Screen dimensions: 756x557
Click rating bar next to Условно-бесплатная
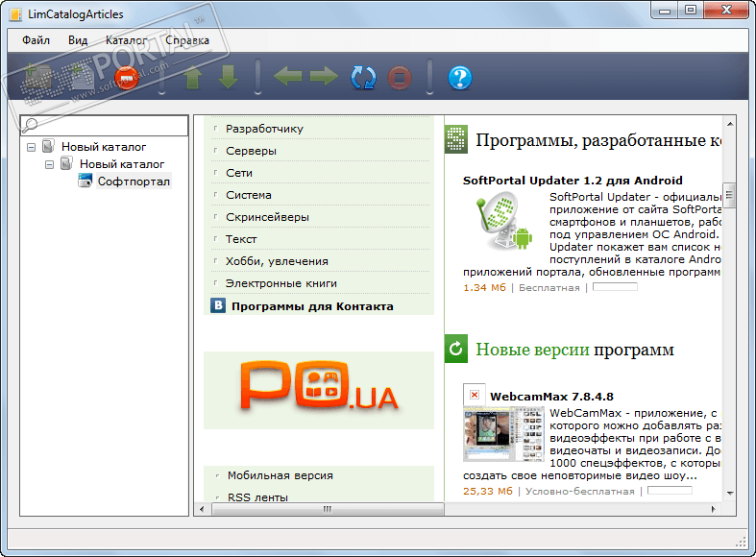click(670, 491)
